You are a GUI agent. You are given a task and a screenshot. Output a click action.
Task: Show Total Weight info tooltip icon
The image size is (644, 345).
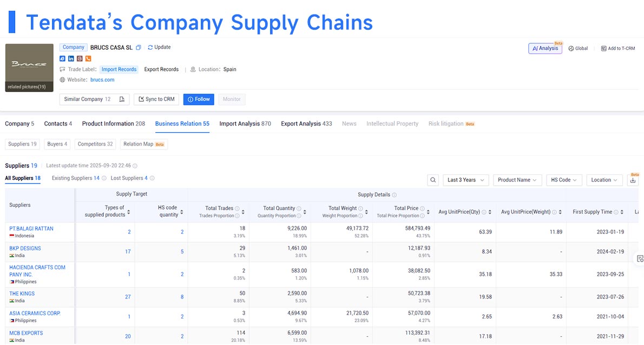(360, 209)
